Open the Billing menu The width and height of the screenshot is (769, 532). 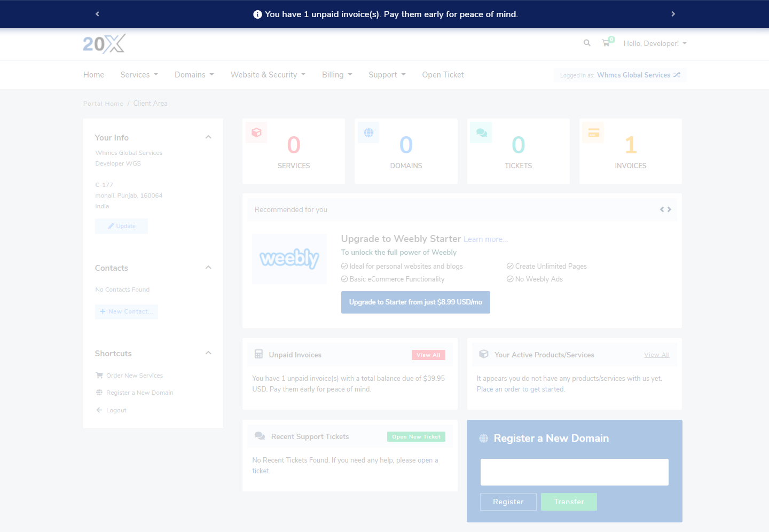click(336, 75)
